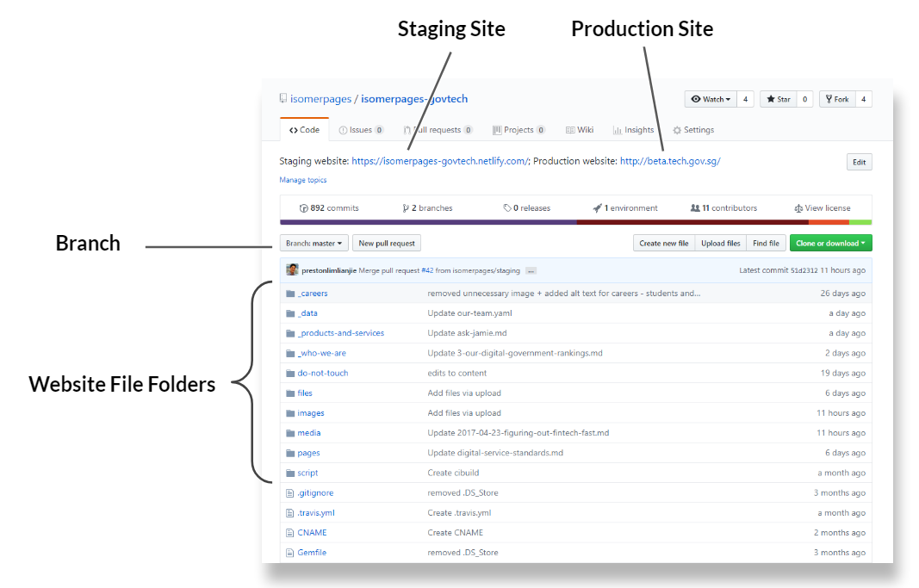919x588 pixels.
Task: Click the branches icon
Action: point(406,208)
